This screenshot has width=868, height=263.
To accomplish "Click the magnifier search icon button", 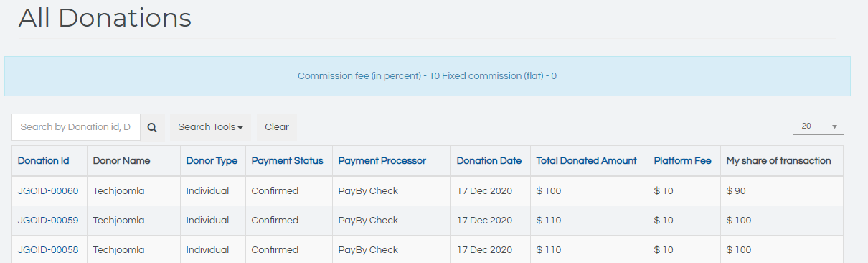I will 152,127.
